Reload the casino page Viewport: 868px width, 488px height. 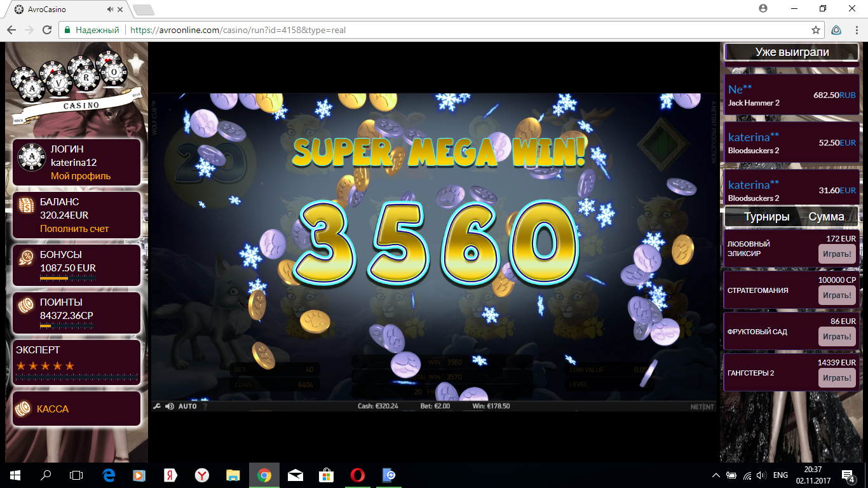(47, 30)
